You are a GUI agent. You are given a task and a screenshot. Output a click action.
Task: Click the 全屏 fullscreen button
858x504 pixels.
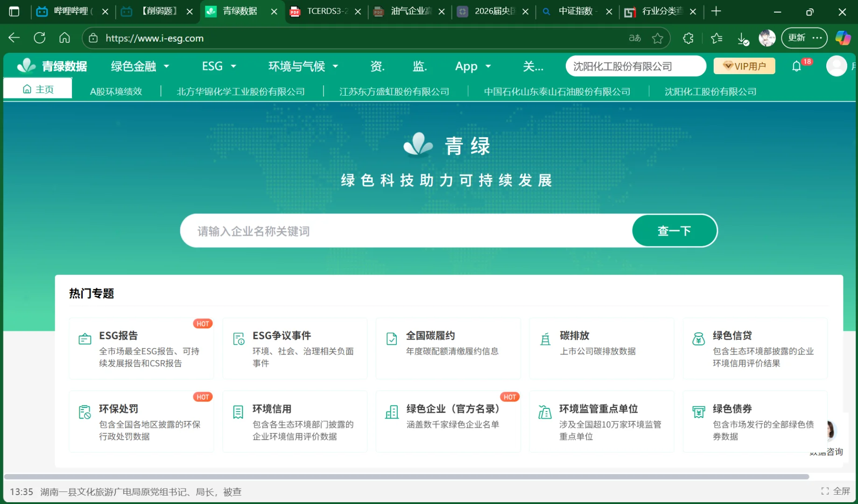point(836,491)
